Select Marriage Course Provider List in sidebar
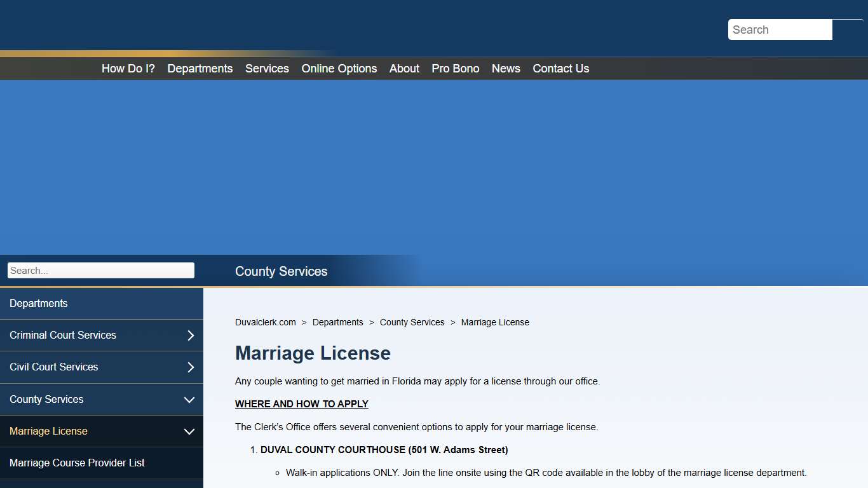 (x=77, y=463)
